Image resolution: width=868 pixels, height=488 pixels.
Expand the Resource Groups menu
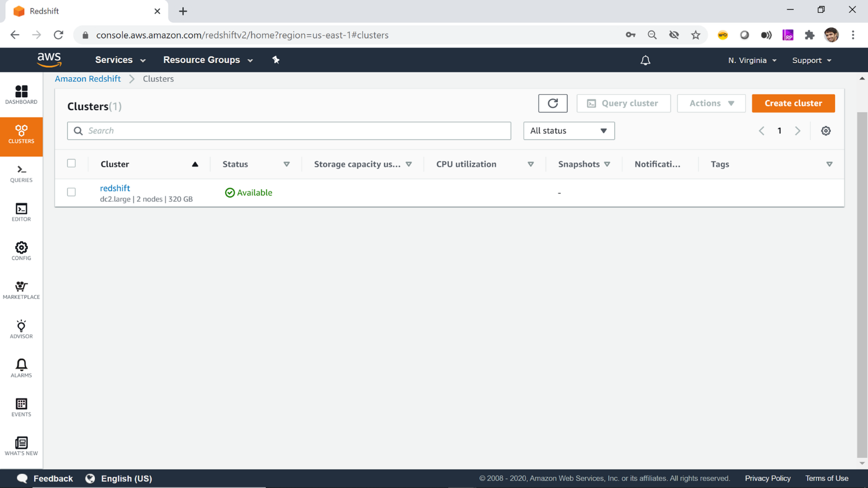[208, 60]
